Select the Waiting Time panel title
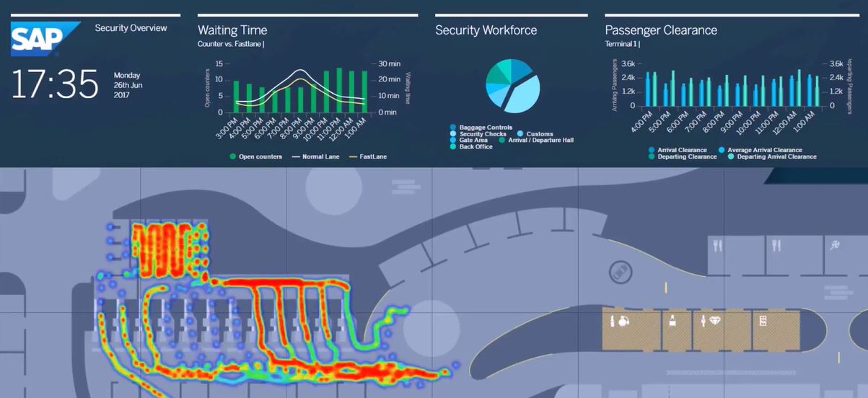Screen dimensions: 868x398 coord(232,30)
